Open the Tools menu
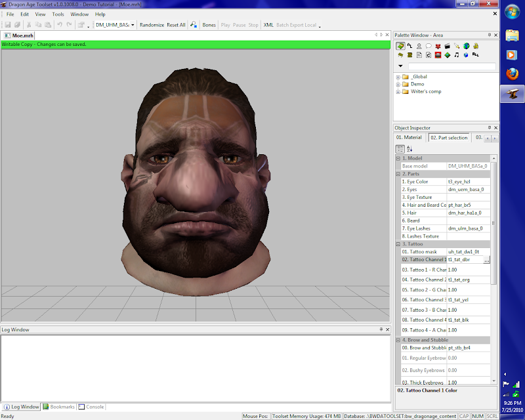525x420 pixels. [58, 14]
